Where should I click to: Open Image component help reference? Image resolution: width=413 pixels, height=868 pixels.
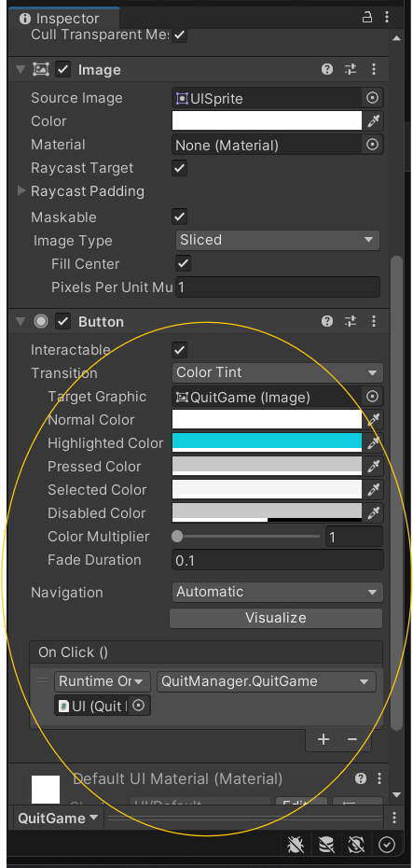pyautogui.click(x=327, y=69)
